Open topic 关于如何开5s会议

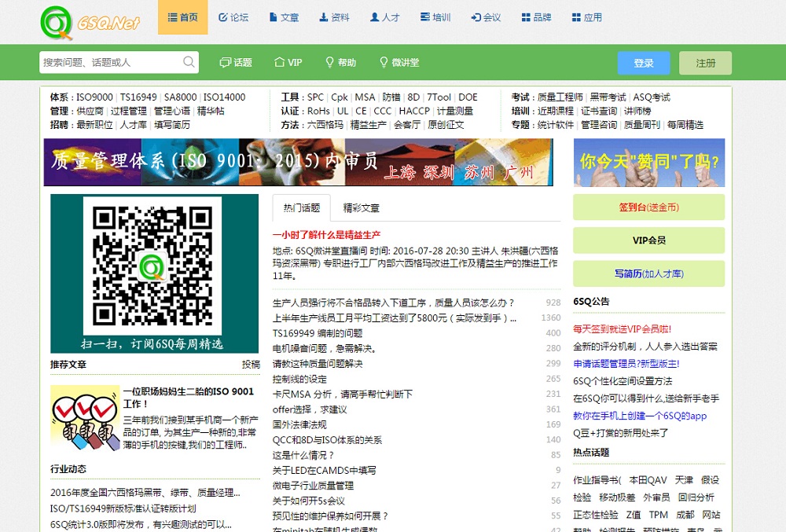pos(309,501)
